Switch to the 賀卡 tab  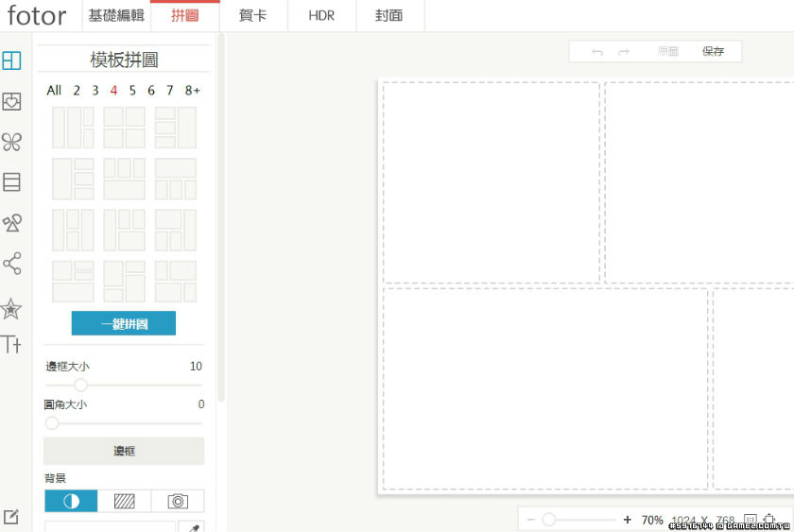click(x=253, y=16)
